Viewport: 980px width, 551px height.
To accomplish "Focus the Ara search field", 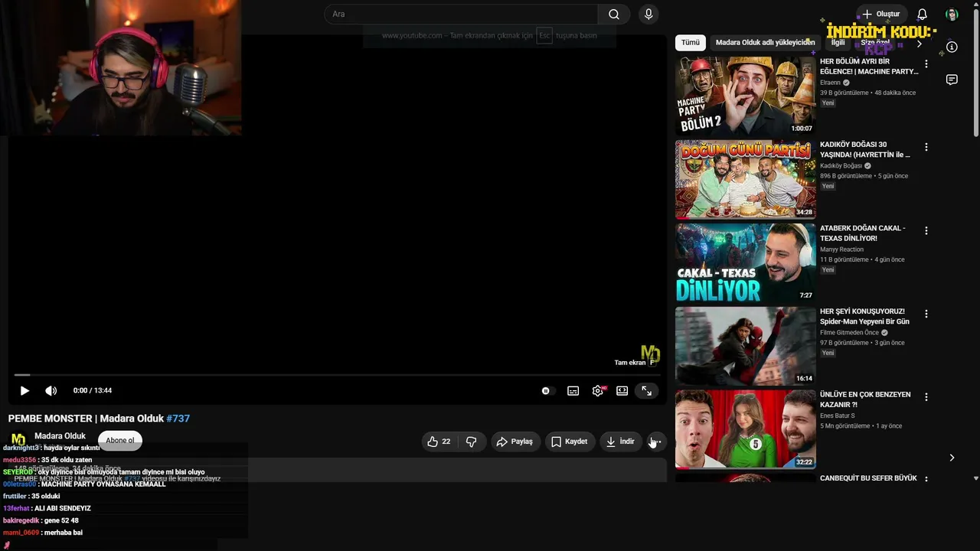I will [x=461, y=15].
